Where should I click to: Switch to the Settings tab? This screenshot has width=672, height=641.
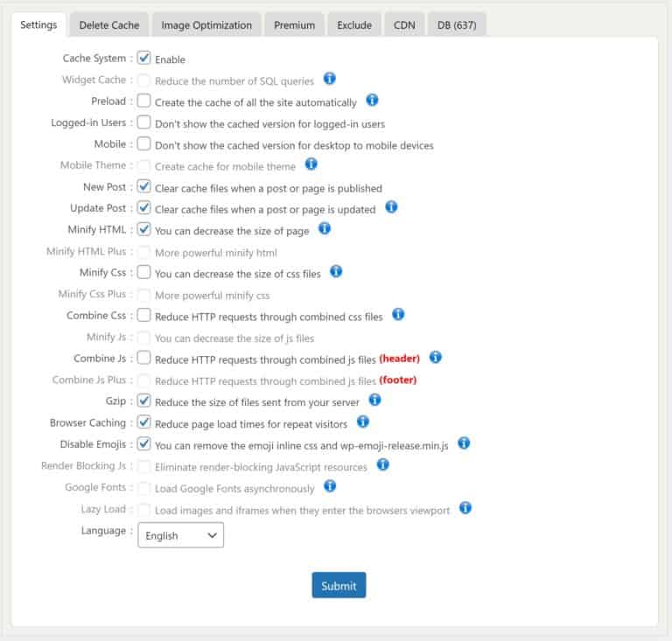click(38, 24)
